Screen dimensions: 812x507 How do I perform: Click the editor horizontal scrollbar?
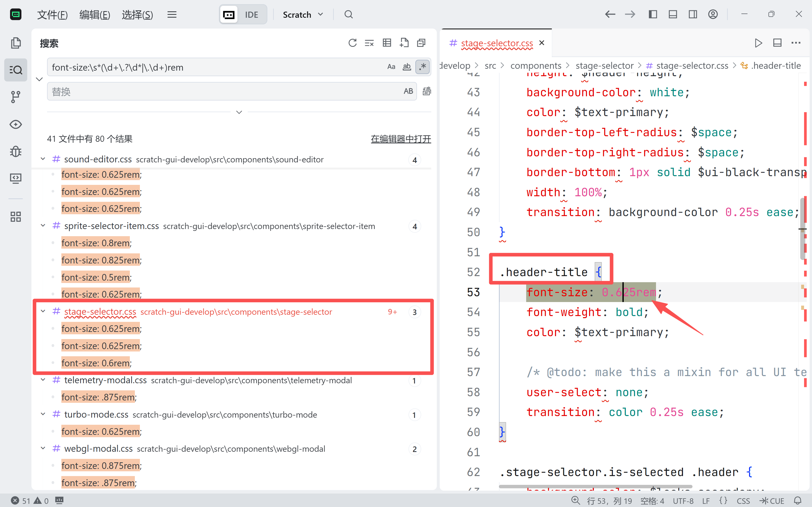pyautogui.click(x=595, y=486)
